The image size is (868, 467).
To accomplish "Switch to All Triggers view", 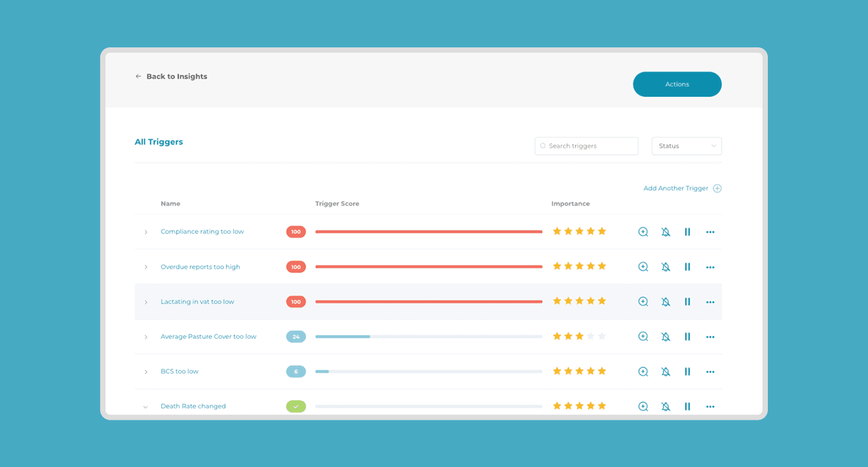I will (159, 141).
